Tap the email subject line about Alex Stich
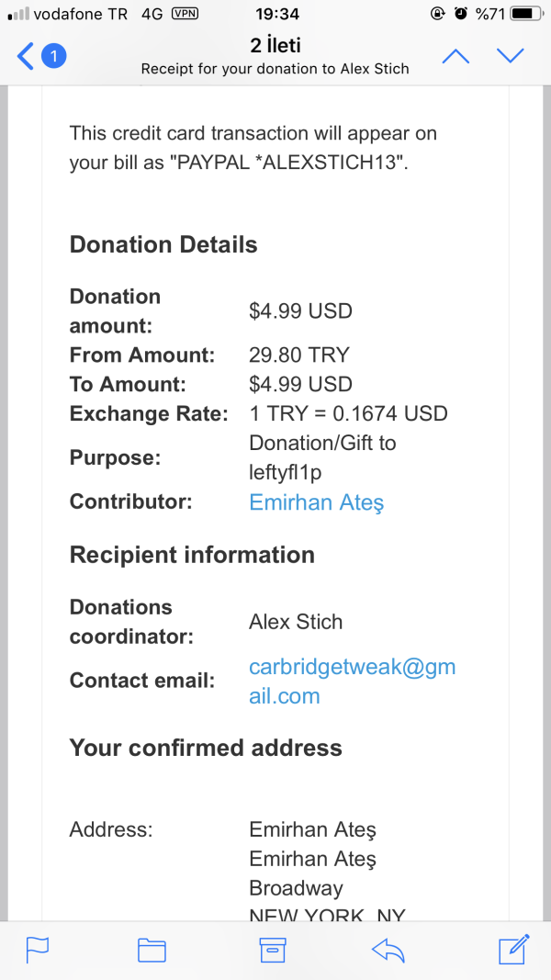The width and height of the screenshot is (551, 980). tap(275, 69)
